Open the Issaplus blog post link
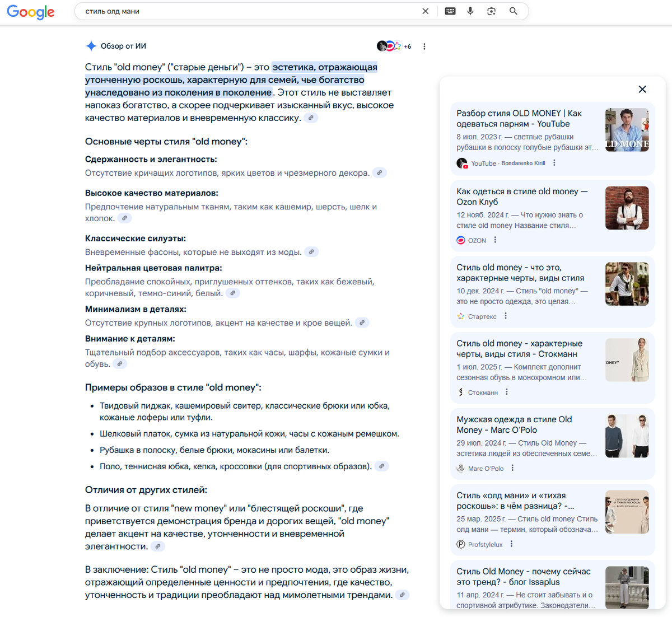 pyautogui.click(x=524, y=577)
